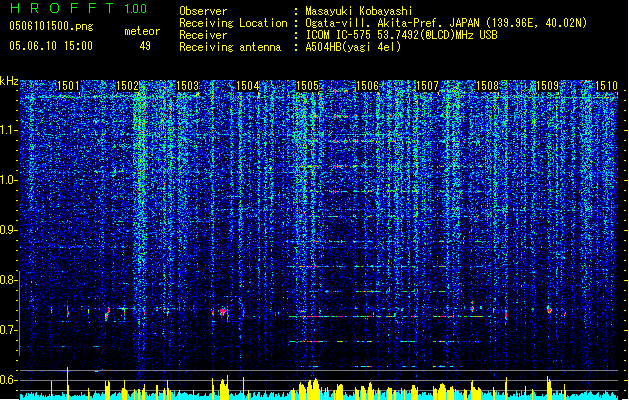Click the 0.9 frequency axis label
Screen dimensions: 629x400
point(8,230)
